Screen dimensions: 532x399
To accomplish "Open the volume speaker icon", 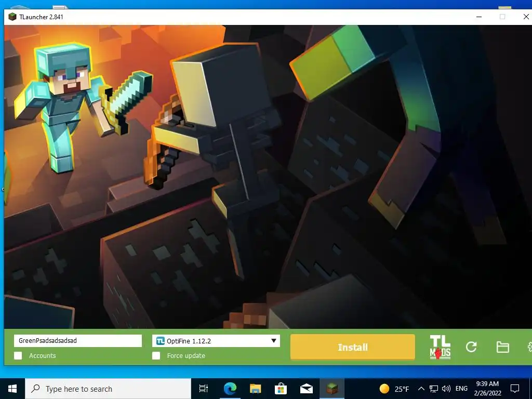I will coord(446,389).
